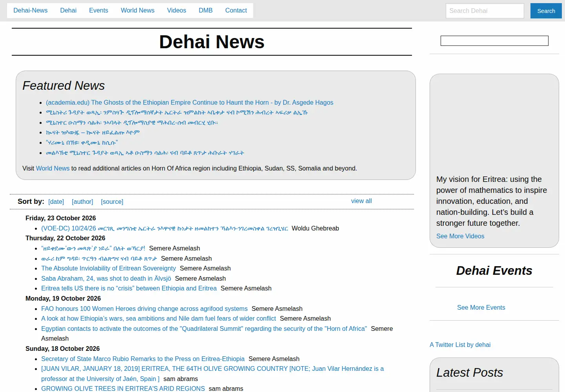Open the Events navigation item
The height and width of the screenshot is (392, 565).
tap(98, 11)
